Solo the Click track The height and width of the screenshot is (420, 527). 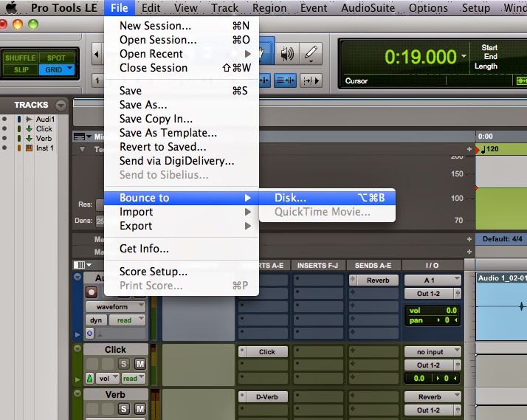[x=124, y=364]
